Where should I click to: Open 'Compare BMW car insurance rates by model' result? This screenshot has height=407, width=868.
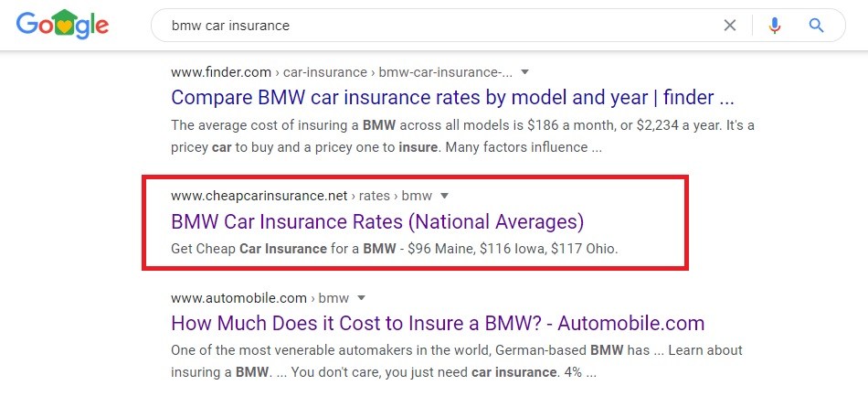click(x=452, y=98)
